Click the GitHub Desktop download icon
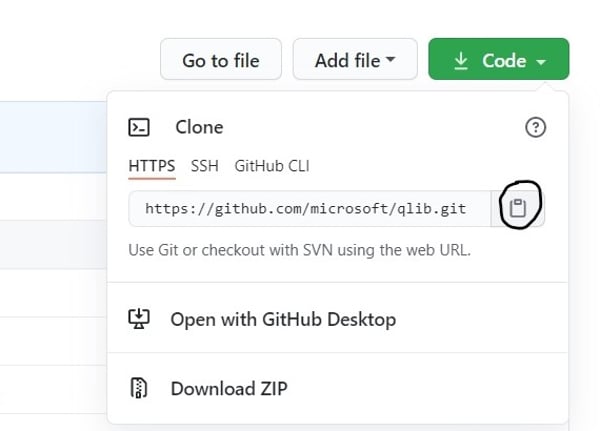 coord(139,319)
